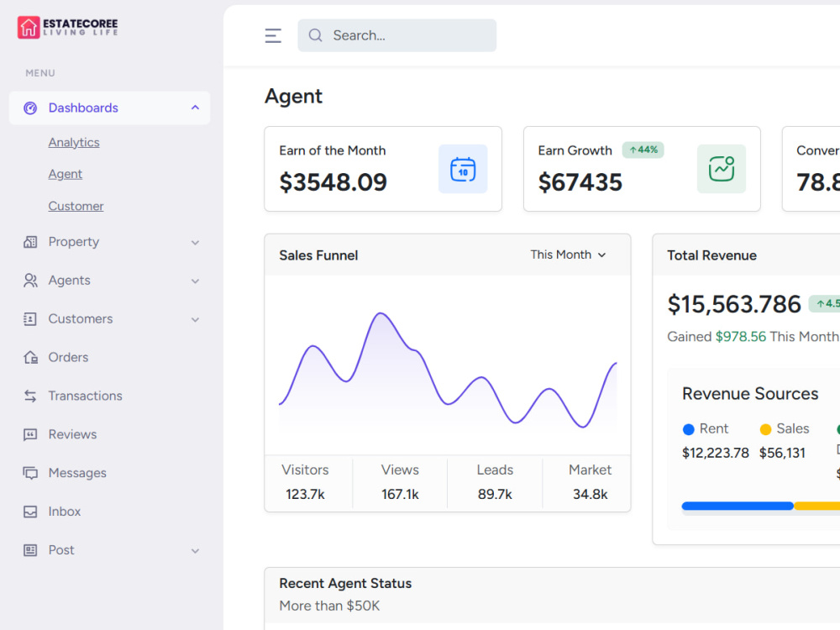Click the Rent amount $12,223.78

tap(715, 454)
